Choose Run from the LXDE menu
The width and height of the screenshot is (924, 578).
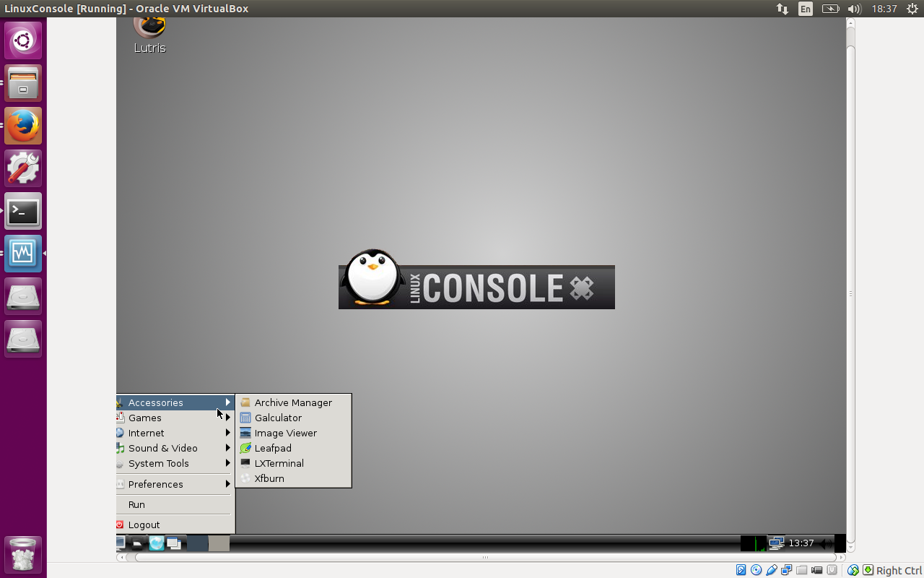click(x=175, y=504)
